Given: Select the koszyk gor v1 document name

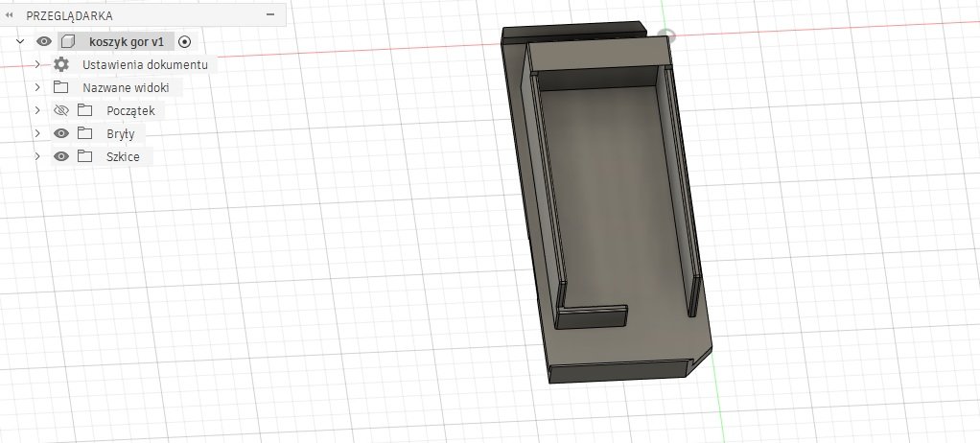Looking at the screenshot, I should point(126,41).
